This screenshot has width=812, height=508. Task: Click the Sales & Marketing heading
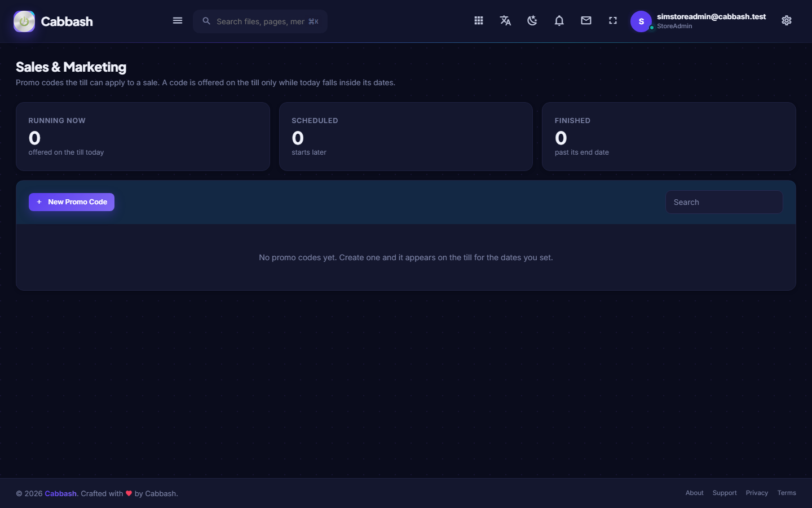click(71, 67)
